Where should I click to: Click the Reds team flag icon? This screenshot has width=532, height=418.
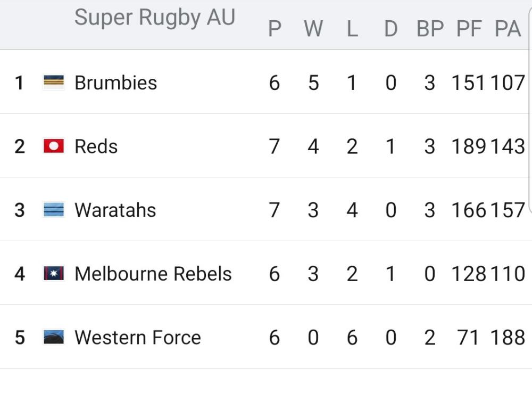[x=53, y=146]
